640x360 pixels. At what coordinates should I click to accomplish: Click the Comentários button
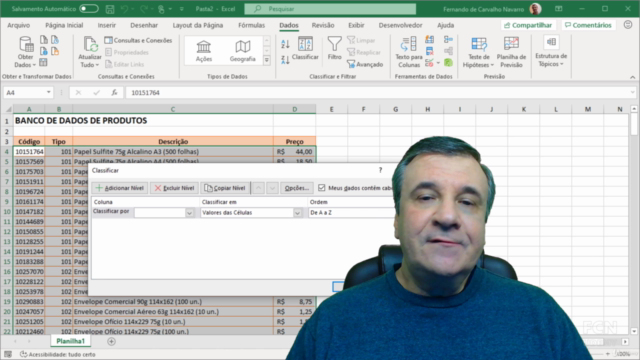pyautogui.click(x=588, y=25)
